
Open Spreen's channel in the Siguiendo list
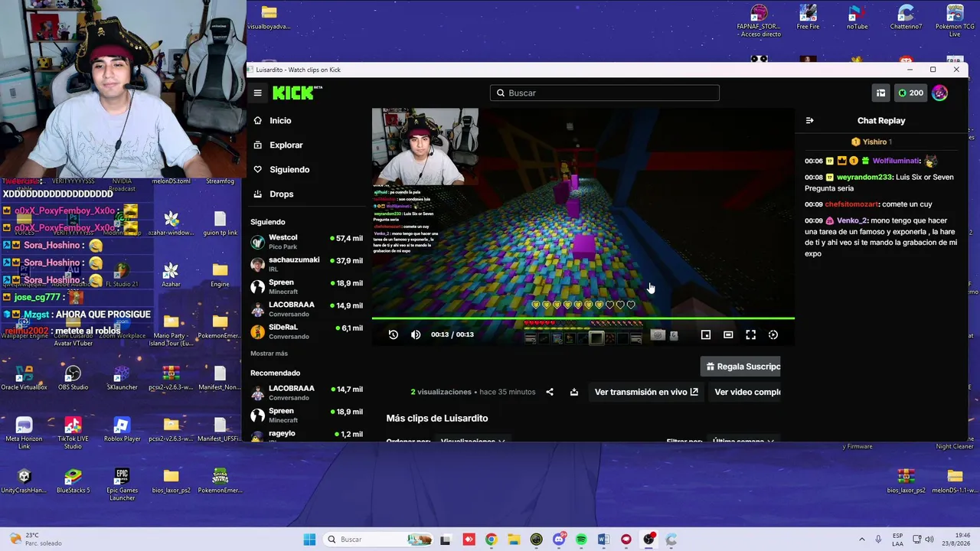click(x=307, y=286)
